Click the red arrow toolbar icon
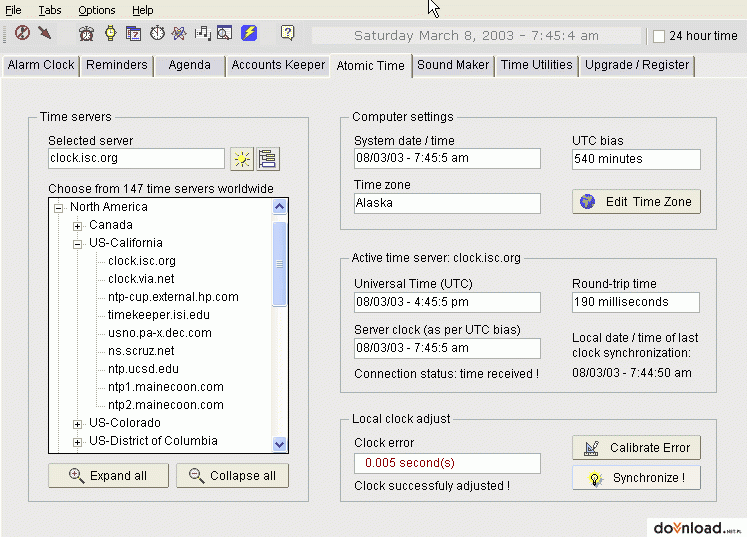The width and height of the screenshot is (747, 537). click(45, 33)
